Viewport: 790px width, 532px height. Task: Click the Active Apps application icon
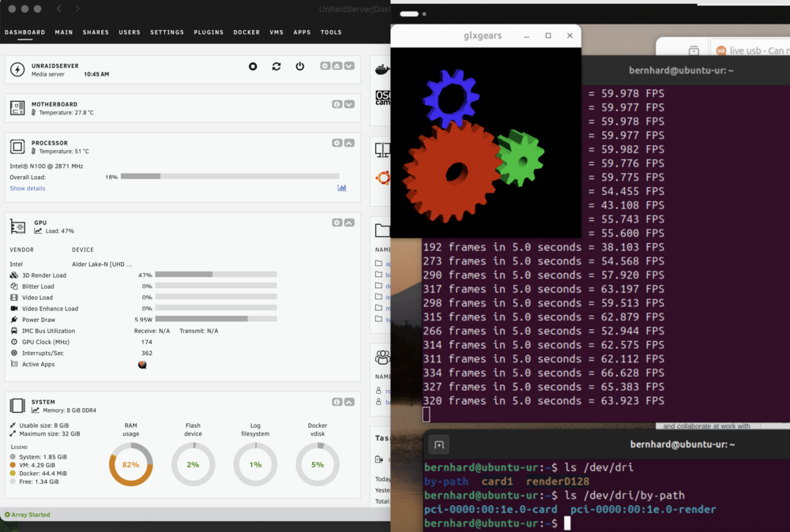tap(142, 365)
